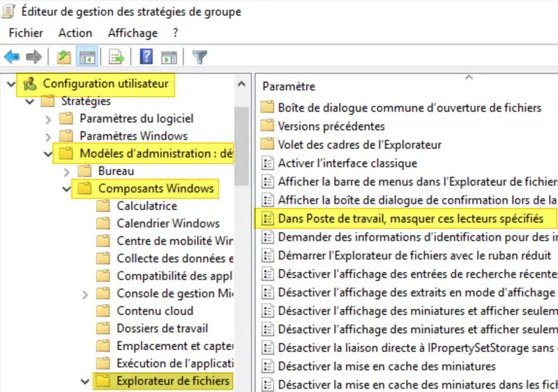Select Demander des informations d'identification setting
The width and height of the screenshot is (558, 392).
pos(417,237)
